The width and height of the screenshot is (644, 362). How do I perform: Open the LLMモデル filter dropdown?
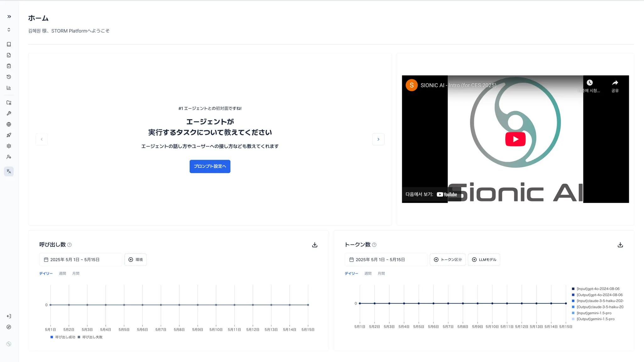(484, 260)
